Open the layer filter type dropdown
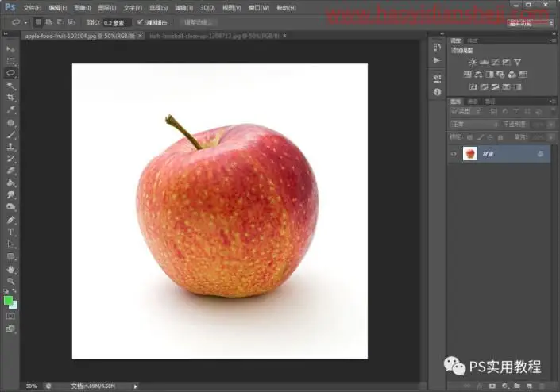 467,112
